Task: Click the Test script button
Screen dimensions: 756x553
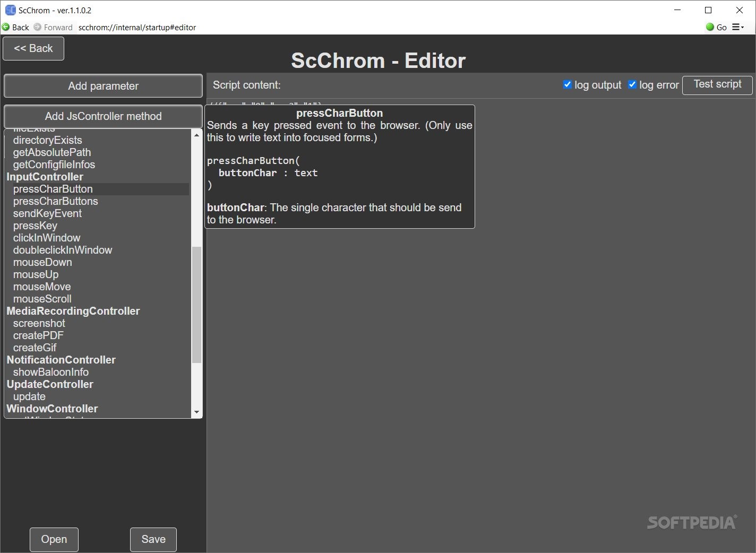Action: (717, 84)
